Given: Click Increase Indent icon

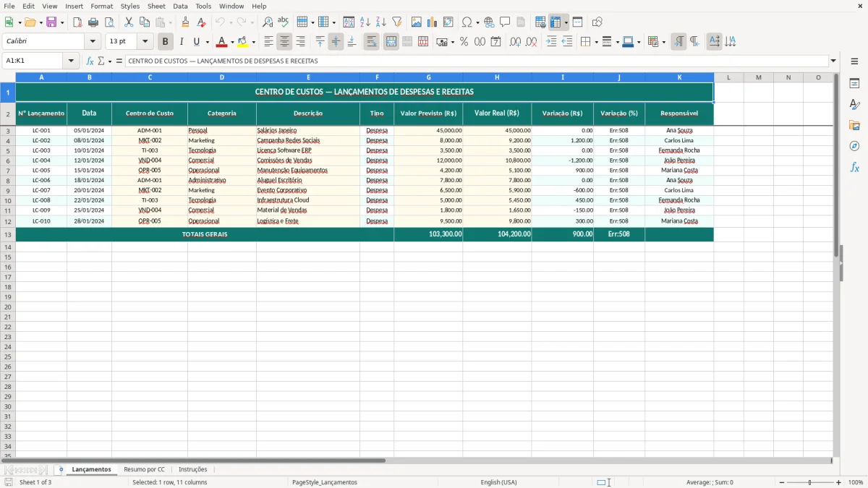Looking at the screenshot, I should pos(551,42).
